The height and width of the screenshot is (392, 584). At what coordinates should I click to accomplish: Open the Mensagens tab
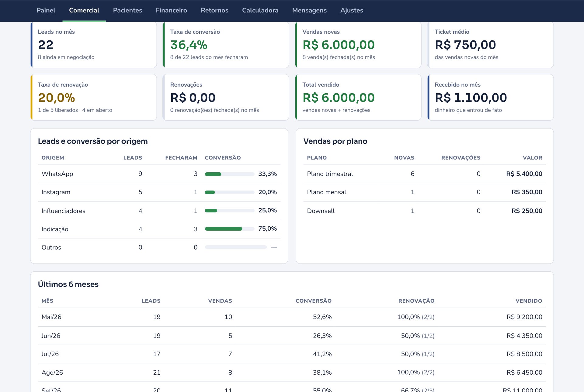pos(309,10)
